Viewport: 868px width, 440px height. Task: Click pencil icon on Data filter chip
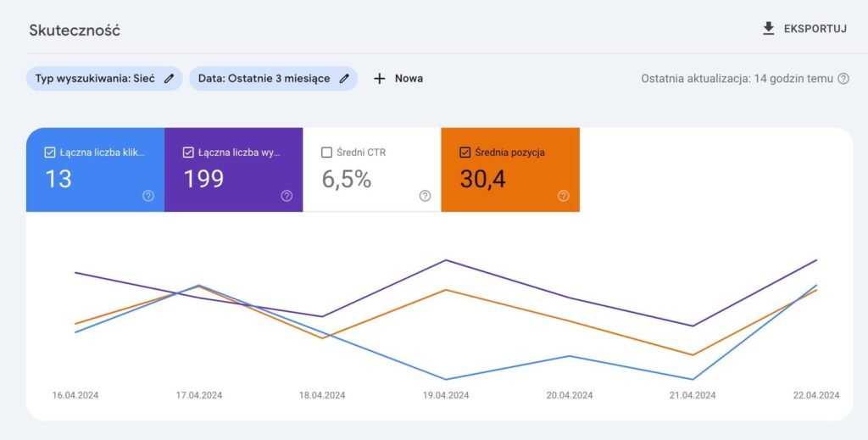[344, 79]
